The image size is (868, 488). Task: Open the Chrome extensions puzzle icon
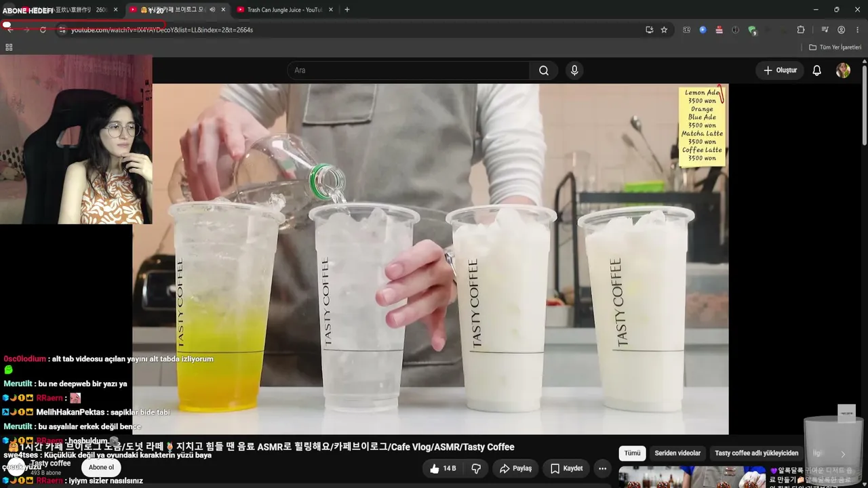tap(801, 30)
